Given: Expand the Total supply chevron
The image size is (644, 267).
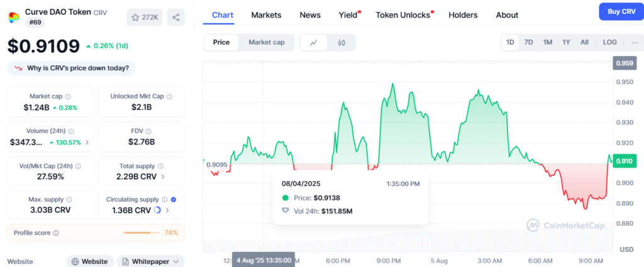Looking at the screenshot, I should [x=163, y=177].
